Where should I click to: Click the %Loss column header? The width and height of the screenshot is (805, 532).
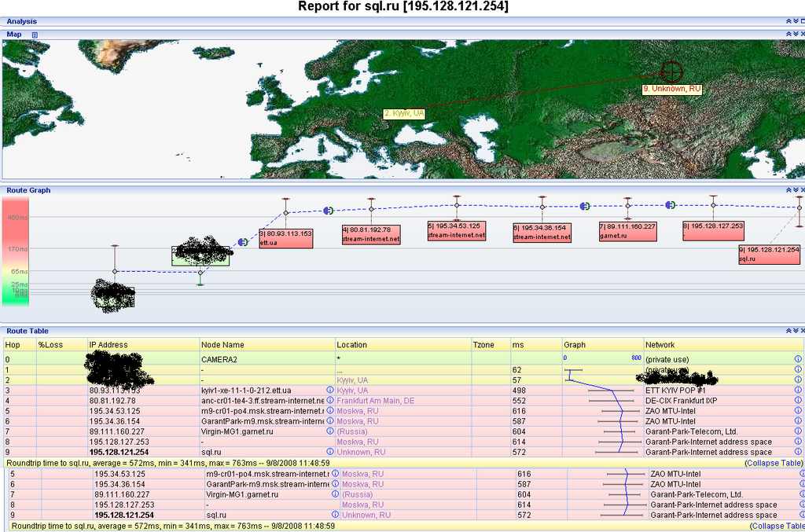click(49, 345)
